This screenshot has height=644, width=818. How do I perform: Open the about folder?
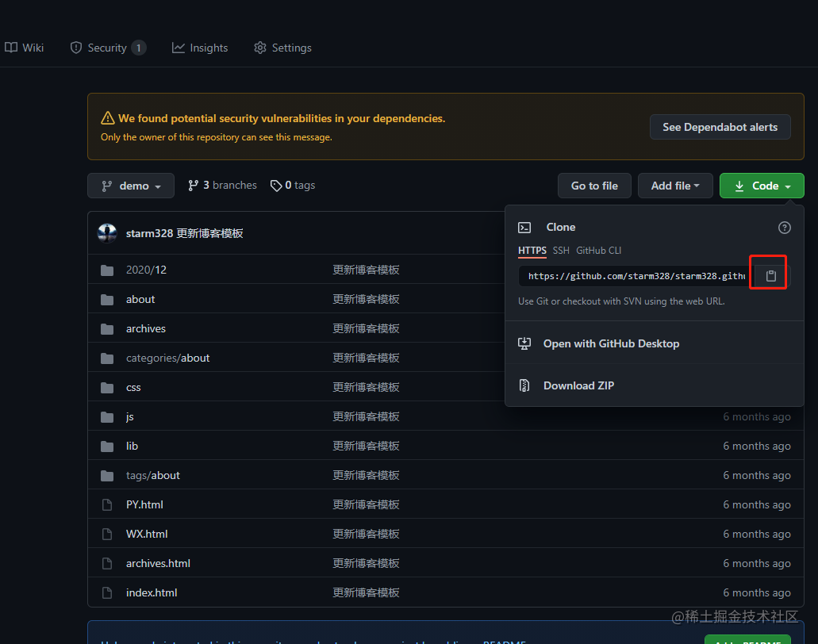pos(140,299)
